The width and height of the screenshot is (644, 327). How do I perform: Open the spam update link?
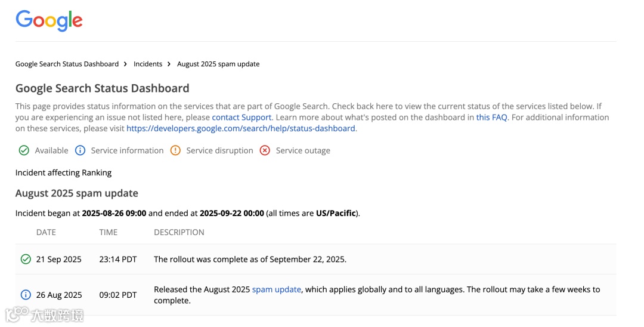[277, 289]
